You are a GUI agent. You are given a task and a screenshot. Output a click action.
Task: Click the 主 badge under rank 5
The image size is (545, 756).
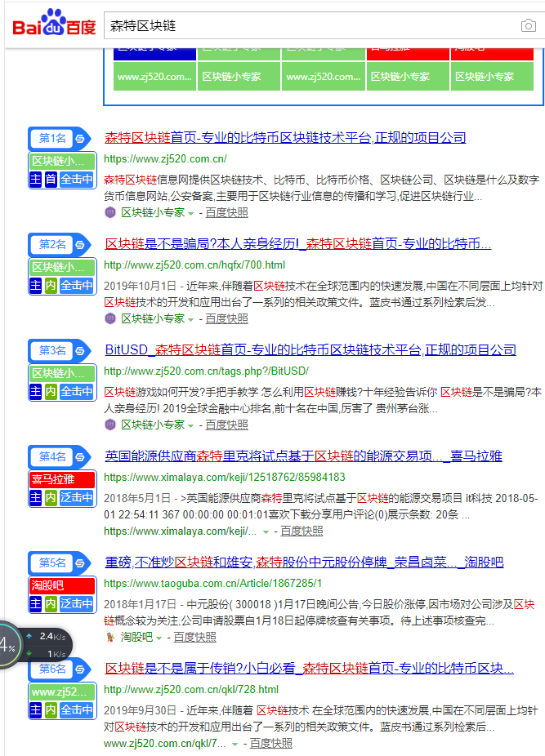35,603
